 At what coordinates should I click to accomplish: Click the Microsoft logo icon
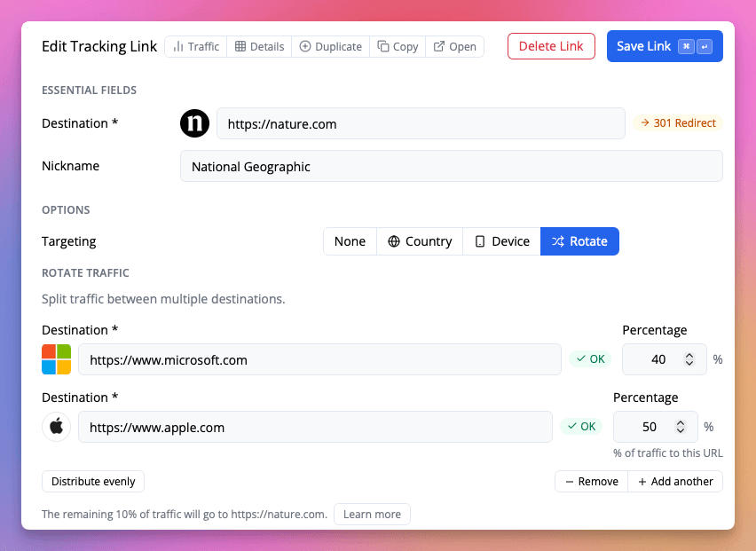tap(56, 359)
